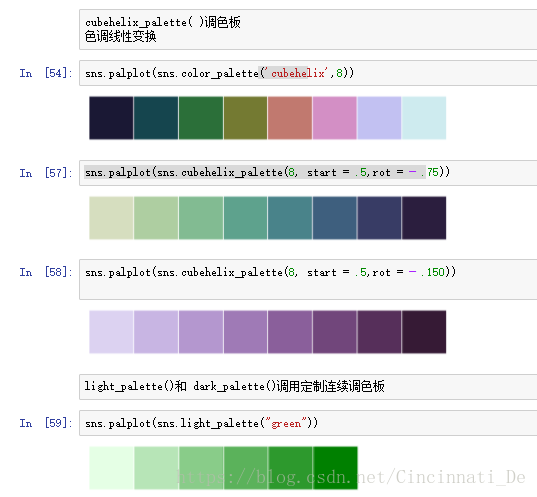The width and height of the screenshot is (537, 497).
Task: Pick the salmon swatch in cell 54 output
Action: tap(290, 118)
